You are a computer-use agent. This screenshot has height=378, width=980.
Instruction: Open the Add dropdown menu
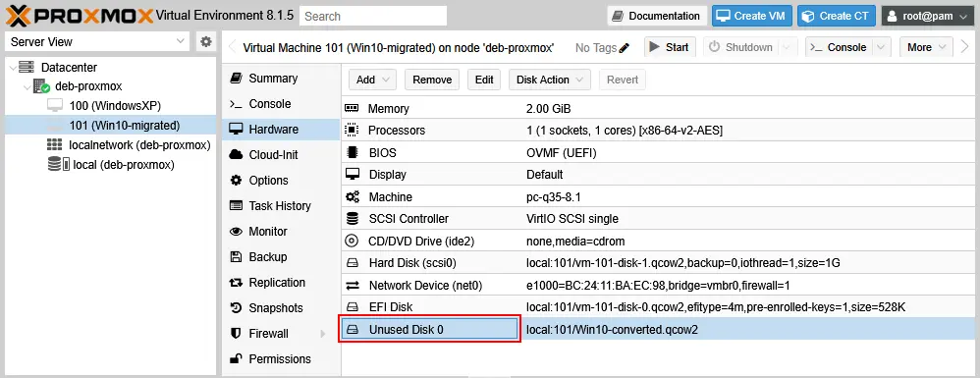pyautogui.click(x=372, y=80)
